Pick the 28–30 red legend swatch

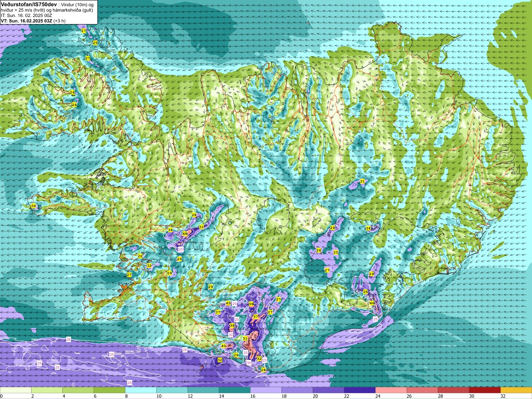tap(453, 390)
